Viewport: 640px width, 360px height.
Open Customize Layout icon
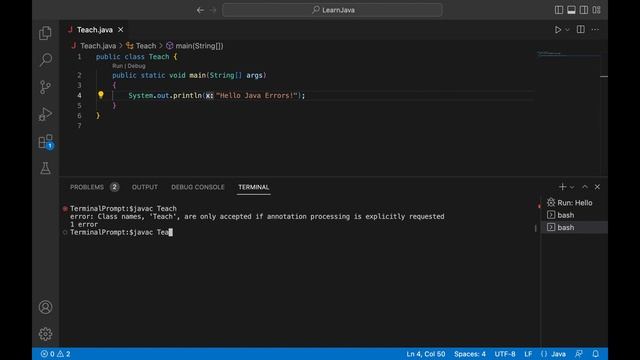point(596,10)
